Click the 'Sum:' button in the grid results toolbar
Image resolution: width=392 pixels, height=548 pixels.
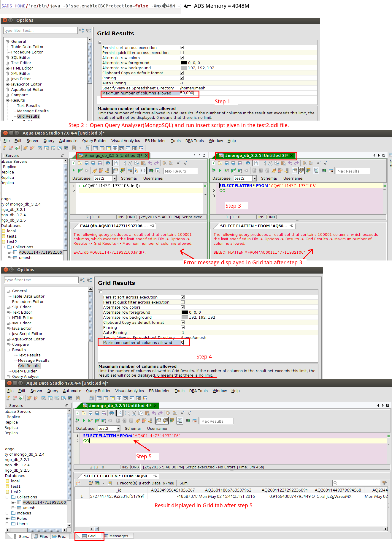(x=184, y=483)
